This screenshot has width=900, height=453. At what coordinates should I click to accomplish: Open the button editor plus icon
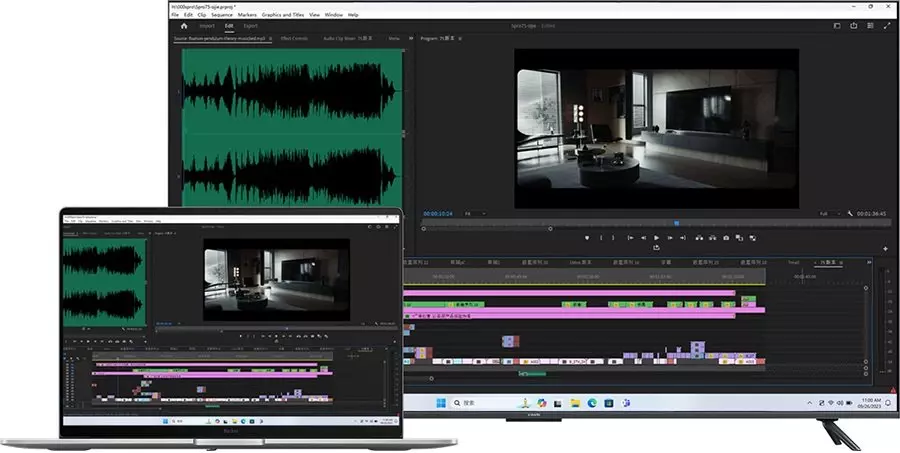(x=885, y=249)
